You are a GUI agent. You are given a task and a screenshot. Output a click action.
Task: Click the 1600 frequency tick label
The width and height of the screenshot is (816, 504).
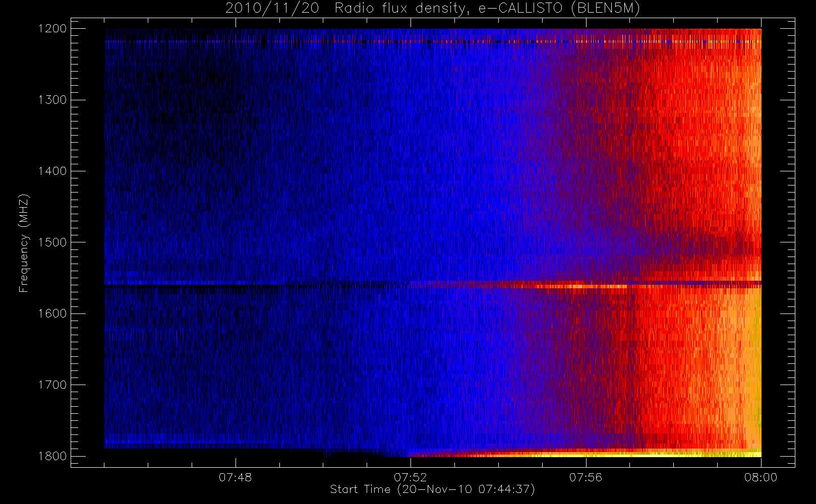[x=52, y=313]
